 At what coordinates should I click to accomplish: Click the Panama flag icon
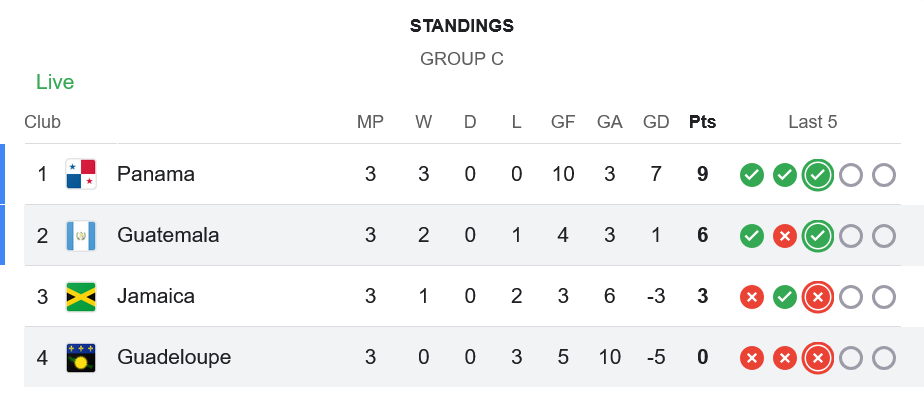[80, 174]
